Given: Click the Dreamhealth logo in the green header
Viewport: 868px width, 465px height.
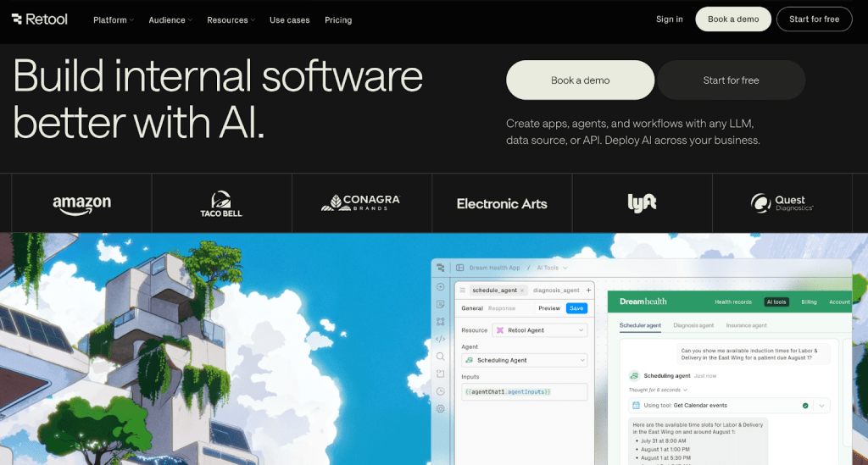Looking at the screenshot, I should pyautogui.click(x=643, y=302).
